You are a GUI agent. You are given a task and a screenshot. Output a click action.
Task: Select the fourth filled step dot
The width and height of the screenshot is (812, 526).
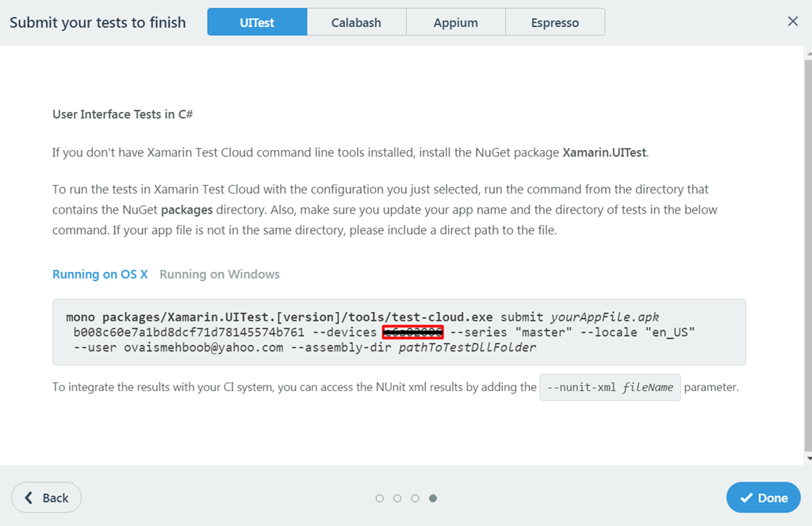point(433,498)
